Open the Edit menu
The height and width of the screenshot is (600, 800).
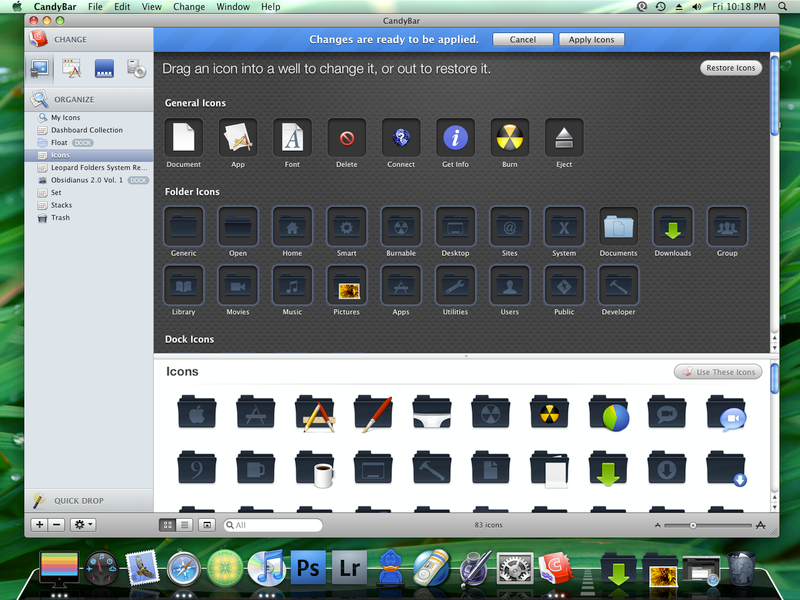tap(122, 7)
